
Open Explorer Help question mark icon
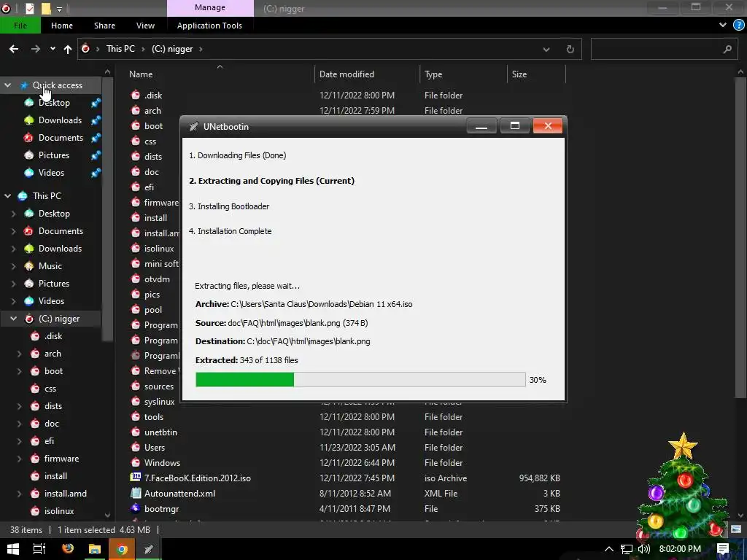(738, 26)
